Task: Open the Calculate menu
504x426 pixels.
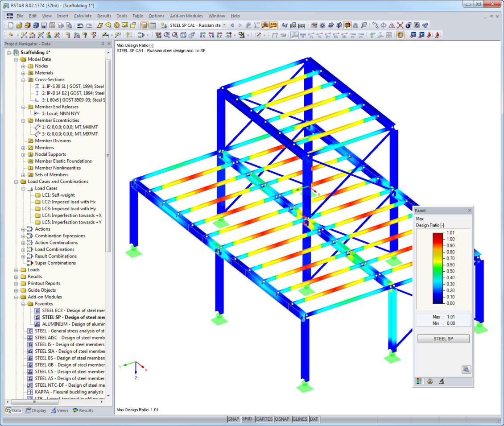Action: coord(83,16)
